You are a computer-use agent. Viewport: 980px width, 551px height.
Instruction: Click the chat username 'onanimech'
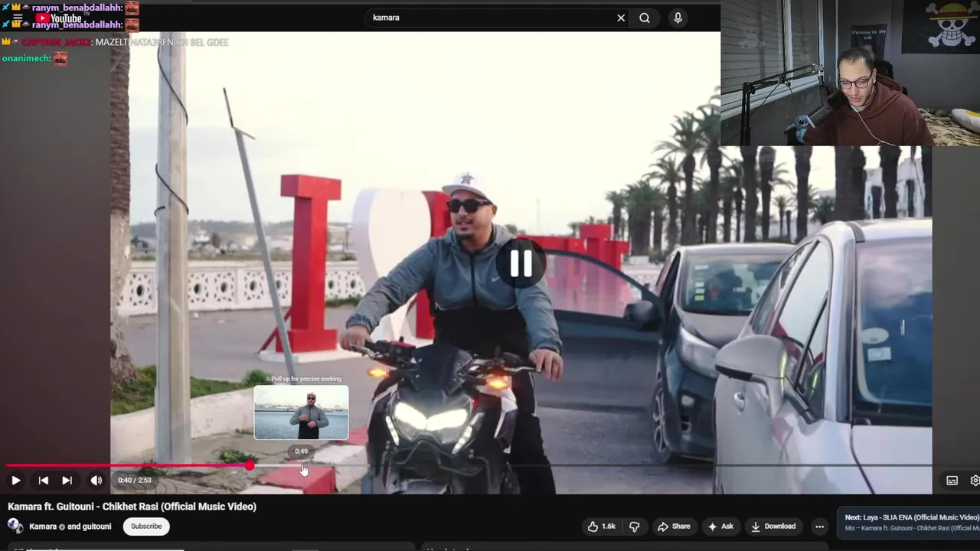click(x=25, y=58)
